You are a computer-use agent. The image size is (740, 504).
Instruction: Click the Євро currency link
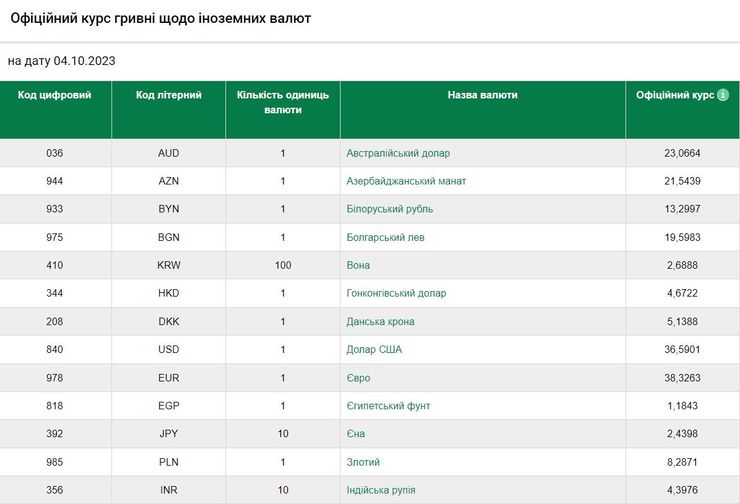coord(358,378)
